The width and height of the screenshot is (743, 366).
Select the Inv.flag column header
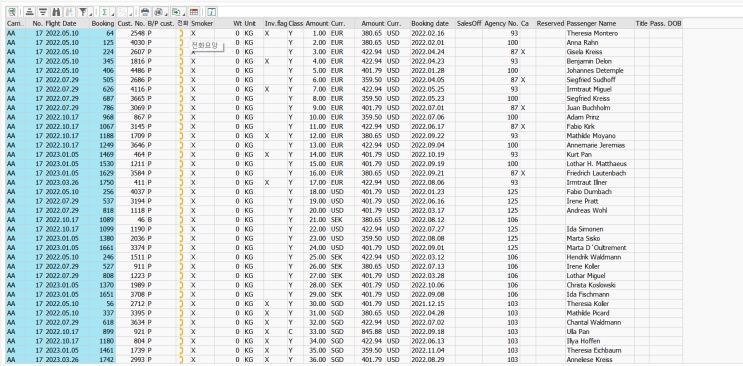(x=276, y=23)
